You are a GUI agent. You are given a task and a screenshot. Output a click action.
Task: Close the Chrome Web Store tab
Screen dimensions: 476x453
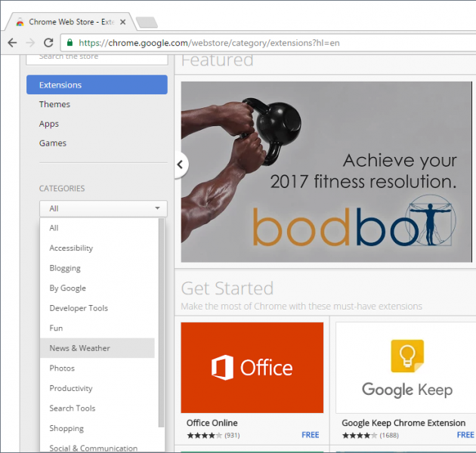coord(122,22)
